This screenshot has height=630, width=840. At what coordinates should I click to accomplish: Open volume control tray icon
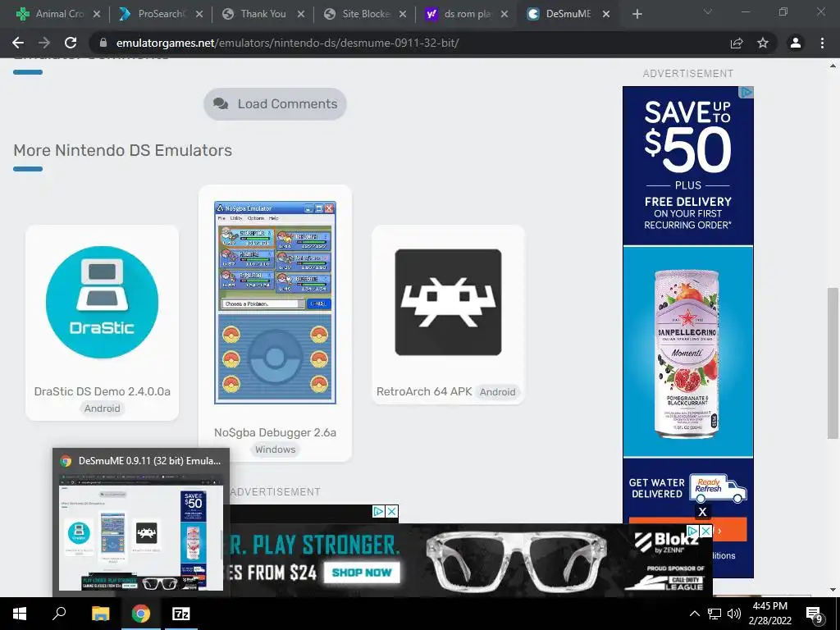pos(734,614)
